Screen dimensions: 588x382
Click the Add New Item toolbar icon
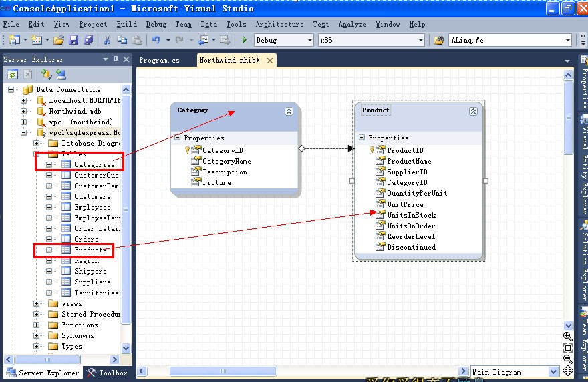[x=37, y=40]
